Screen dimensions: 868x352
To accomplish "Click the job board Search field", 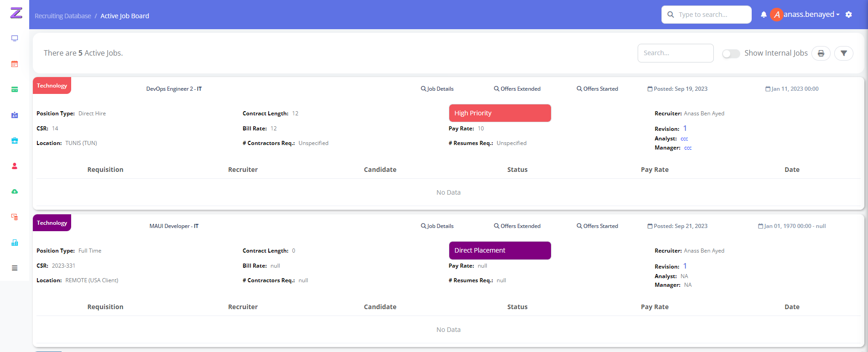I will tap(675, 53).
